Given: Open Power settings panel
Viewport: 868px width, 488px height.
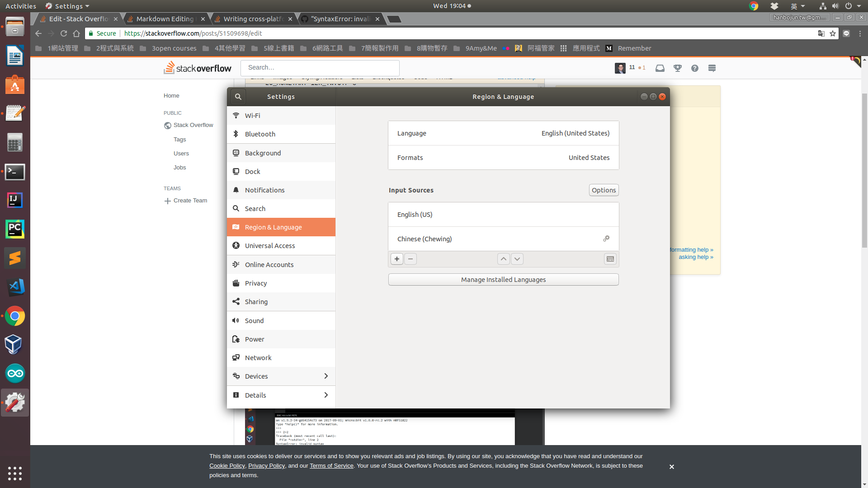Looking at the screenshot, I should point(281,339).
